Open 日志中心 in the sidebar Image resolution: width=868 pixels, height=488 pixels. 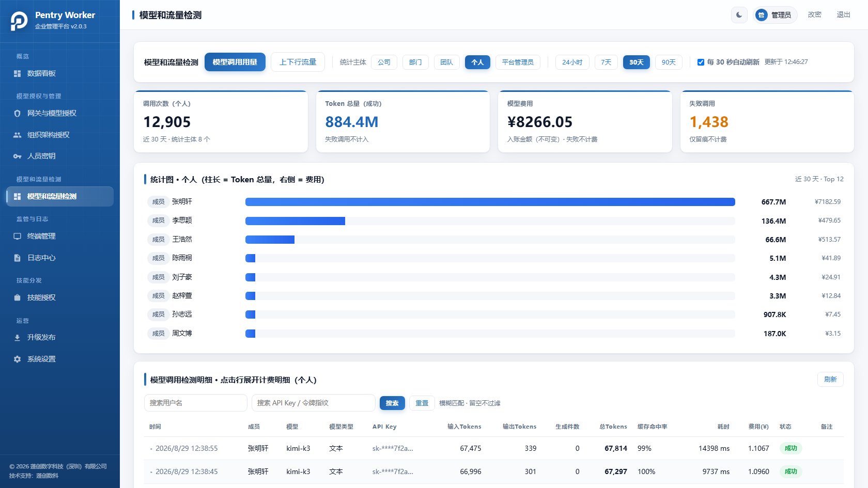click(60, 258)
